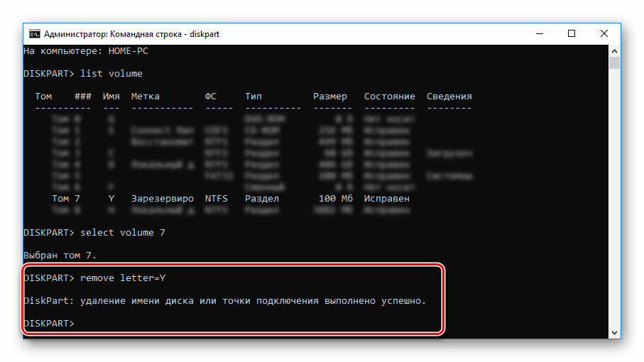Click the 'Метка' column header
The height and width of the screenshot is (362, 644).
coord(146,97)
